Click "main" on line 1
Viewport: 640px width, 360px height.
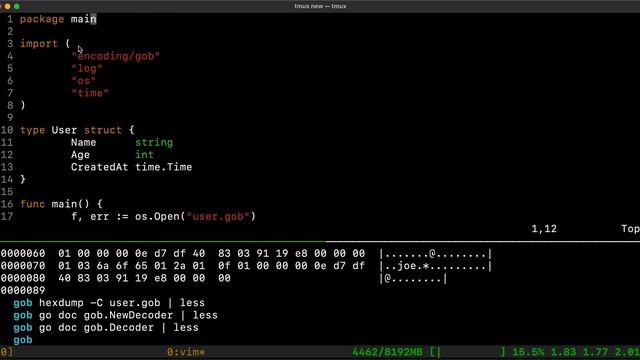tap(83, 19)
